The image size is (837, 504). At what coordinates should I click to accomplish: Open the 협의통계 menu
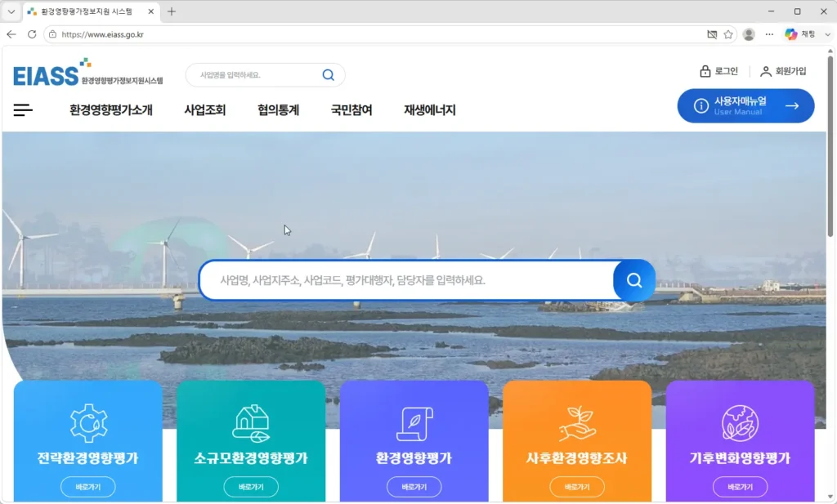pyautogui.click(x=278, y=109)
